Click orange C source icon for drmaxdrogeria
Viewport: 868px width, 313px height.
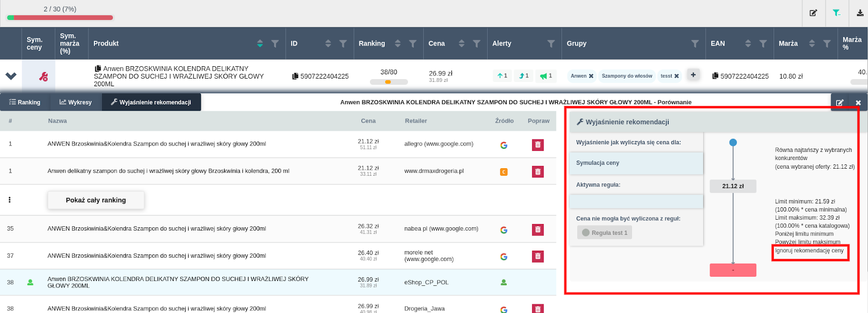(x=503, y=172)
